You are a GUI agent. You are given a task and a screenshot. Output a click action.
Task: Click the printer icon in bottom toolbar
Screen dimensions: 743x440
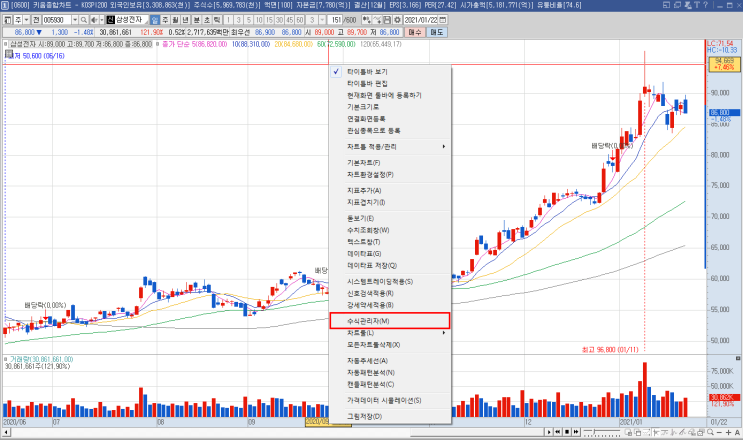(x=700, y=432)
